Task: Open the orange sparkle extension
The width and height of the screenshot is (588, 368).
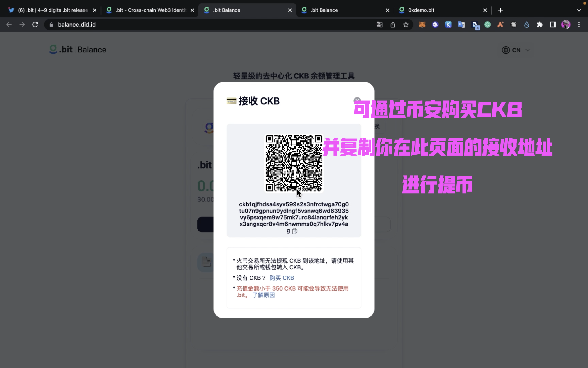Action: pyautogui.click(x=500, y=25)
